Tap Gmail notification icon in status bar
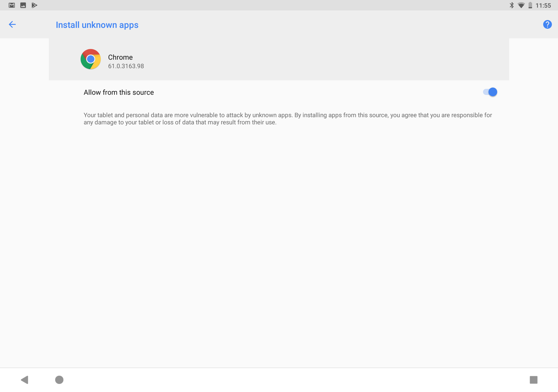This screenshot has width=558, height=392. (12, 5)
